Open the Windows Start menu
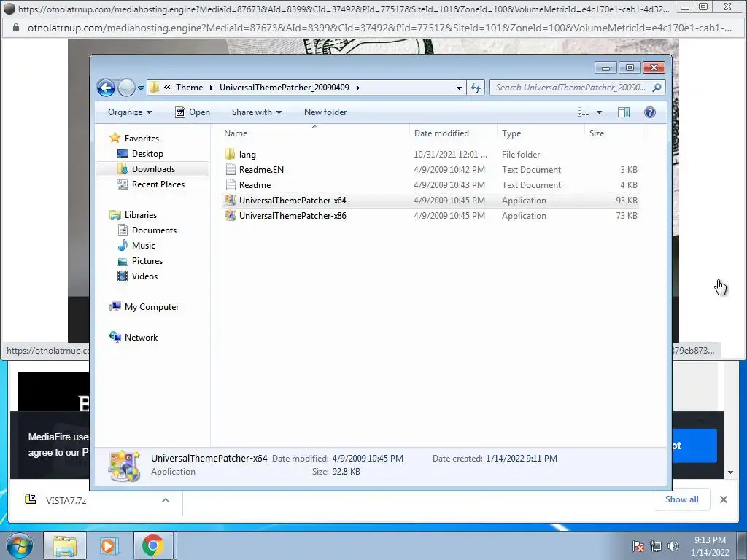The width and height of the screenshot is (747, 560). pos(19,545)
